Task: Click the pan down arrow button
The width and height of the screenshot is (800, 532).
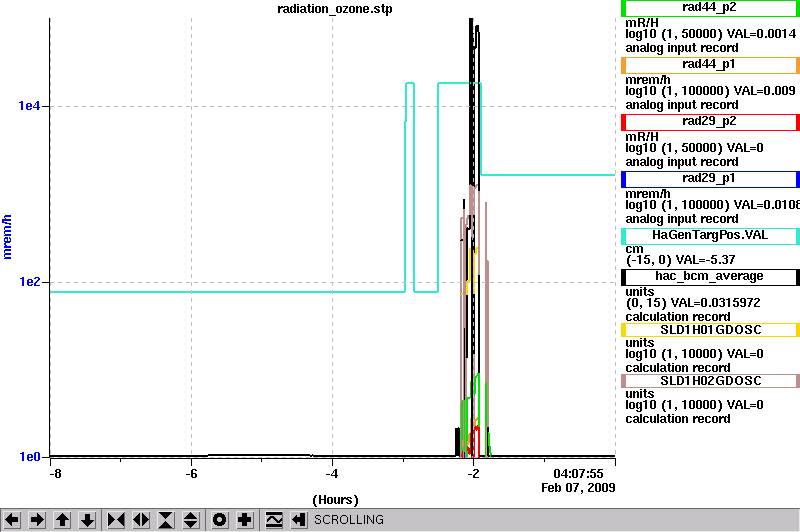Action: coord(87,520)
